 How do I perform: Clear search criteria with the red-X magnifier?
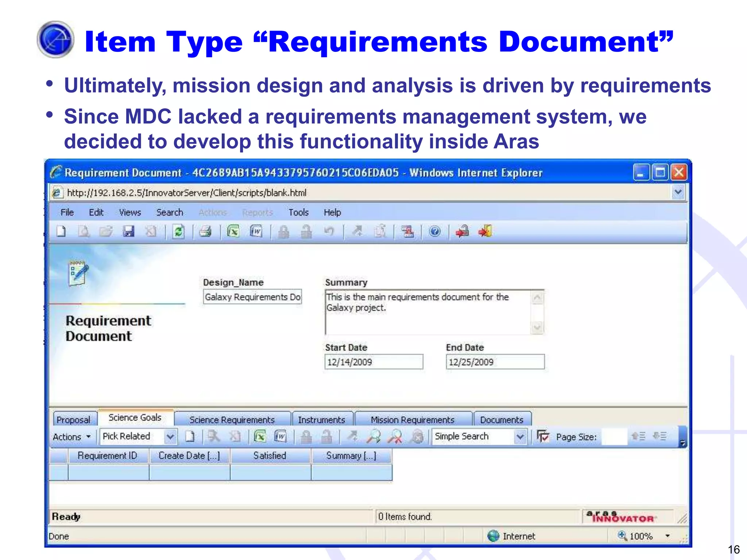(395, 436)
